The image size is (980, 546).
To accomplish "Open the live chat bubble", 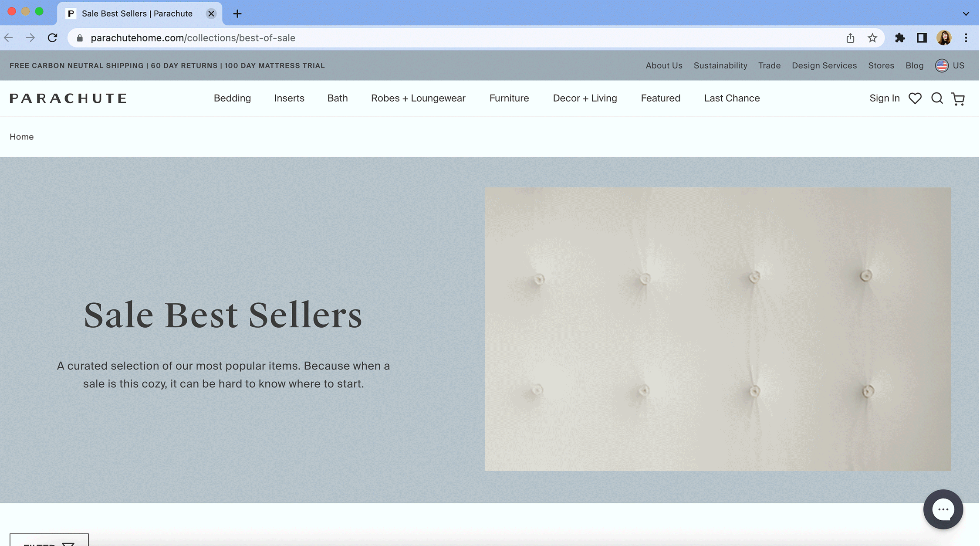I will click(943, 509).
